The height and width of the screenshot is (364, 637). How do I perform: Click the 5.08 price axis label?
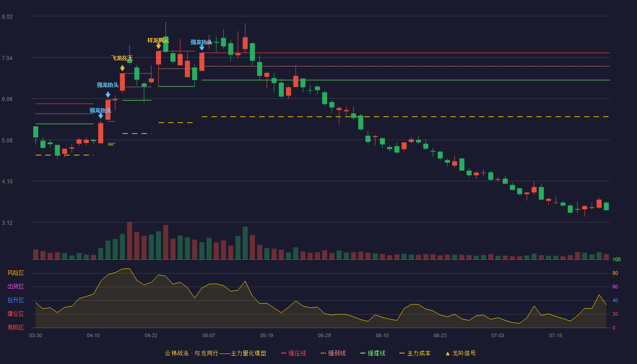7,141
